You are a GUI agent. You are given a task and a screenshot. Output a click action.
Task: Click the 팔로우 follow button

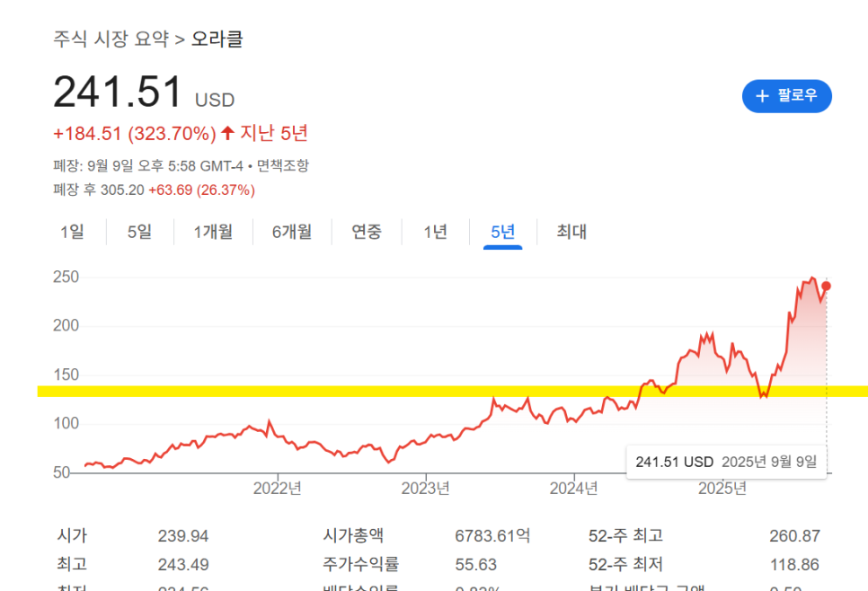coord(786,96)
